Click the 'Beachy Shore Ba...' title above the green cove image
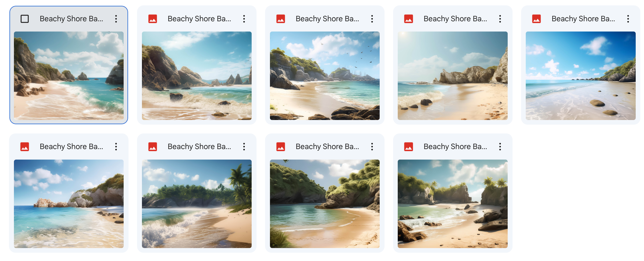Screen dimensions: 644x261 click(327, 147)
